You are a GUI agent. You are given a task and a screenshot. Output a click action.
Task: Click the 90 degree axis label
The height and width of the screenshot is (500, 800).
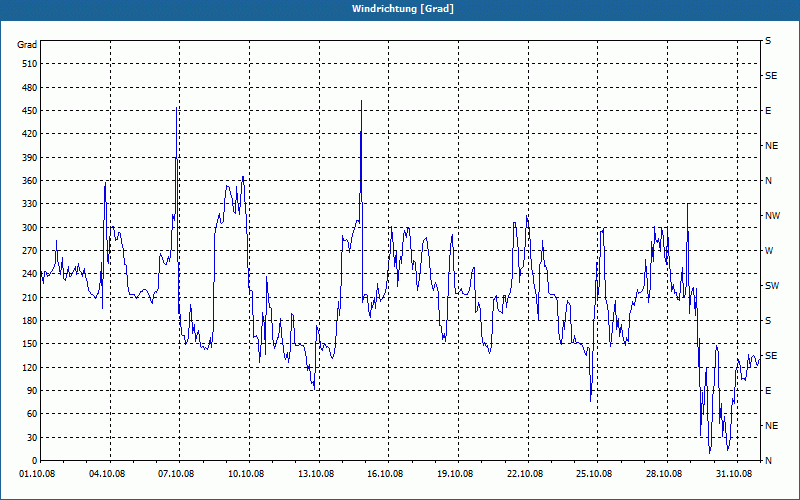tap(32, 391)
